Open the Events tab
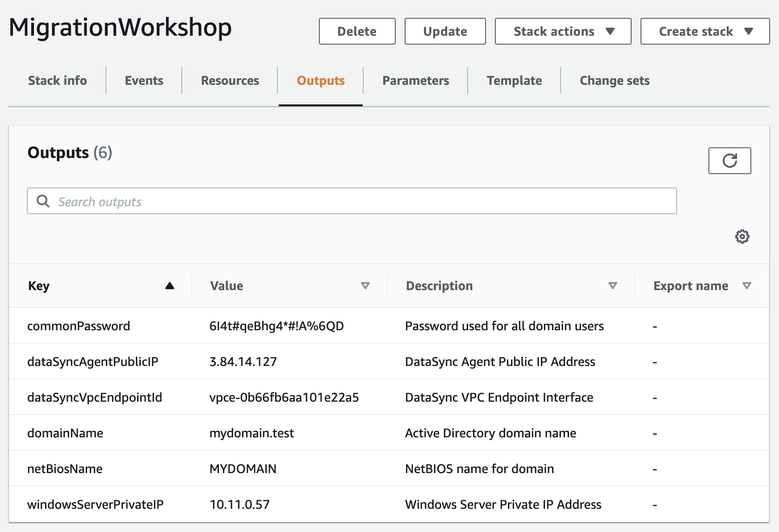The image size is (779, 532). click(144, 81)
